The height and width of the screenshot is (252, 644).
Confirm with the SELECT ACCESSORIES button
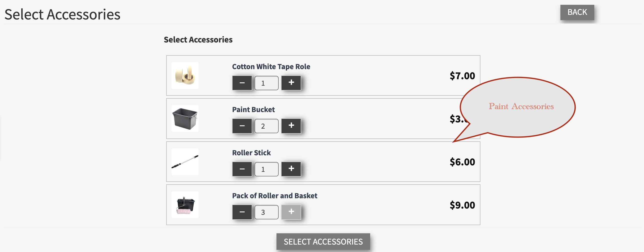point(323,241)
